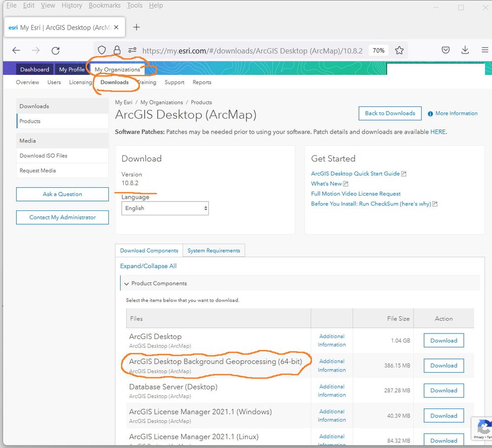The image size is (492, 448).
Task: Open the History menu
Action: pos(72,5)
